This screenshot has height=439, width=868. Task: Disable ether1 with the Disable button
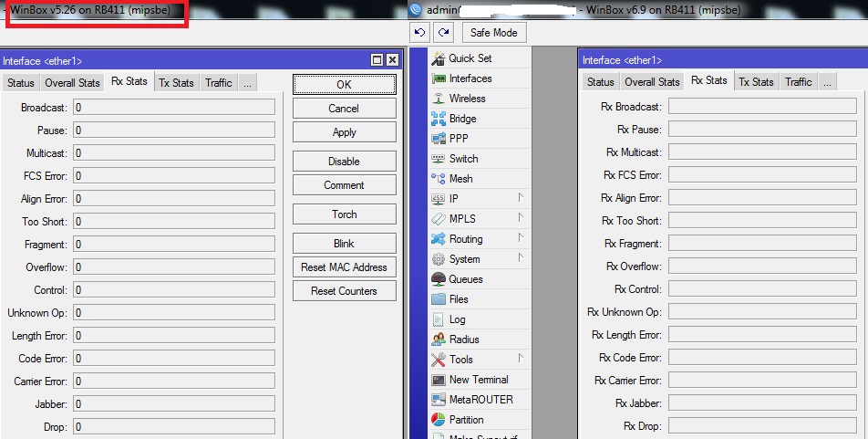345,162
